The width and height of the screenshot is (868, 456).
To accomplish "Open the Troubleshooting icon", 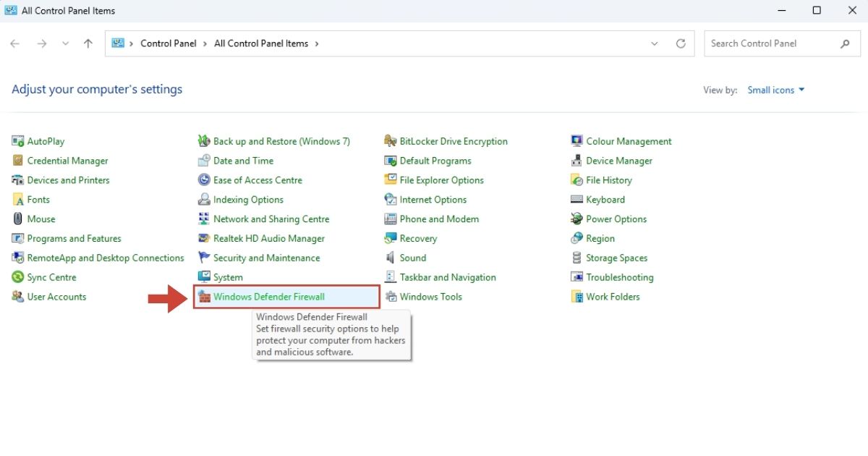I will click(x=576, y=277).
